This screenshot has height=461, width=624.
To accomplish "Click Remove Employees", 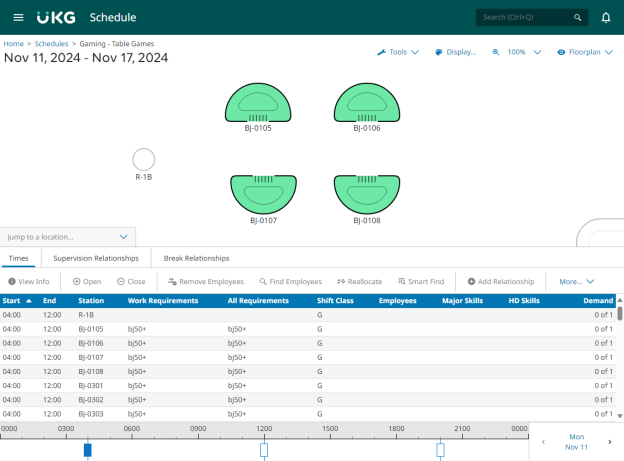I will [206, 281].
